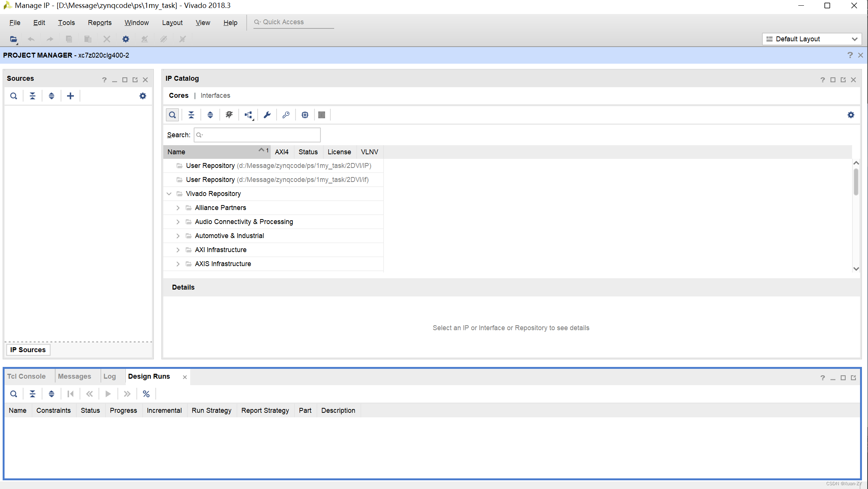Expand all in the Sources panel
Image resolution: width=868 pixels, height=489 pixels.
click(x=52, y=96)
